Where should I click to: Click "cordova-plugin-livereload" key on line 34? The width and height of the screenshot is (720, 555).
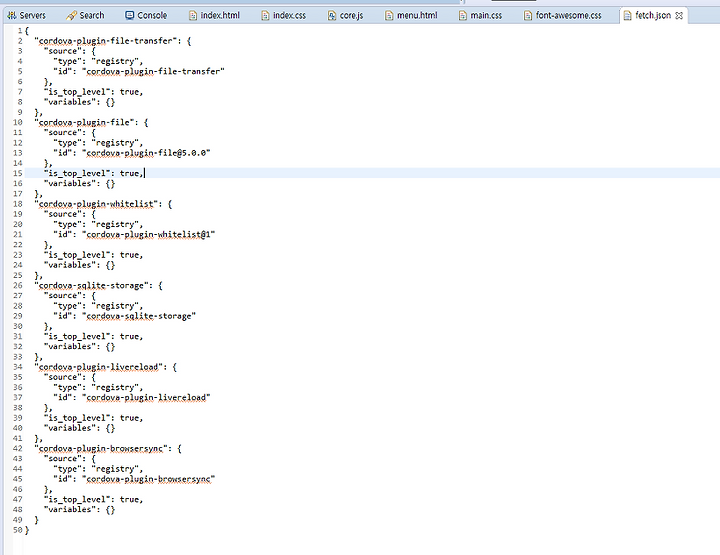[99, 367]
